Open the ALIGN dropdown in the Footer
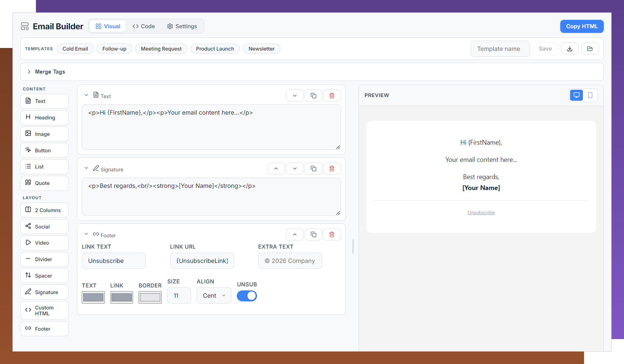 (x=214, y=295)
